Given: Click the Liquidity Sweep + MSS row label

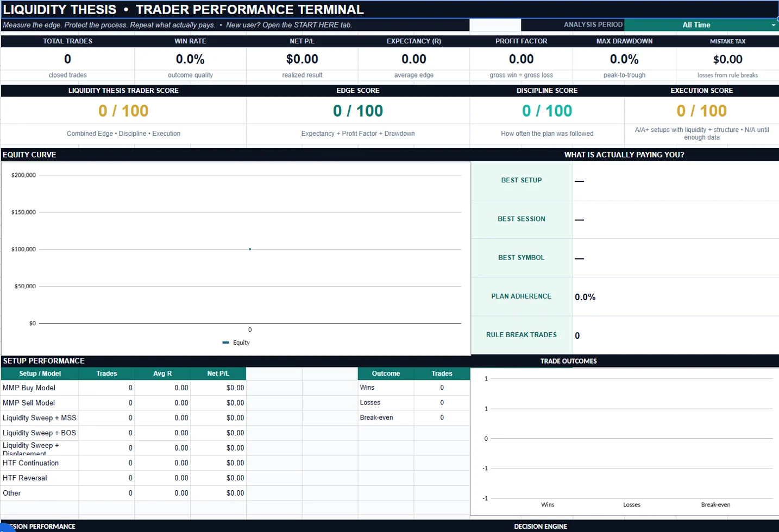Looking at the screenshot, I should (x=40, y=418).
